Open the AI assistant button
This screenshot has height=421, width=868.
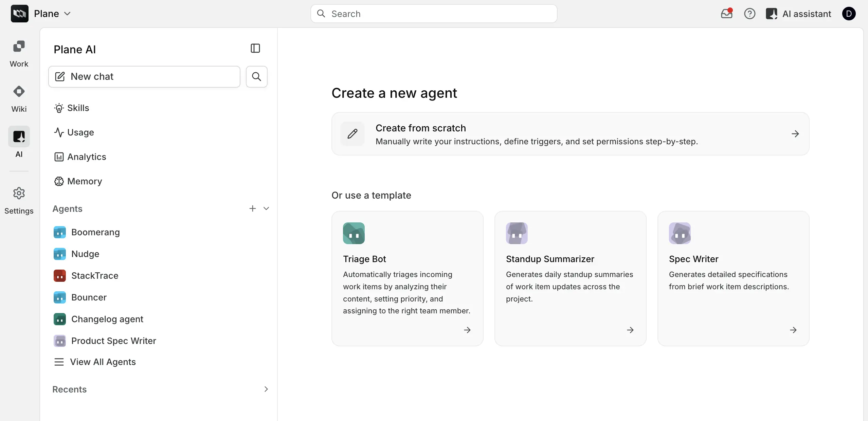point(798,14)
